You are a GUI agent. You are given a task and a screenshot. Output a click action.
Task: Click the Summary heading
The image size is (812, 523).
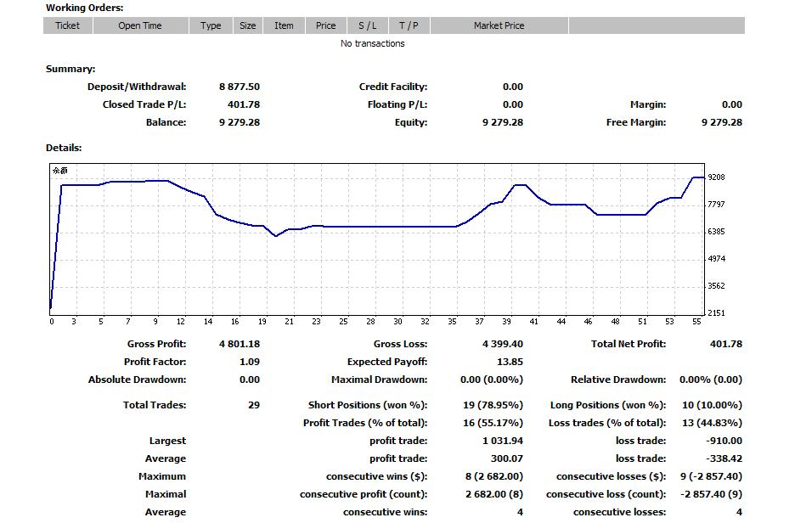point(70,69)
